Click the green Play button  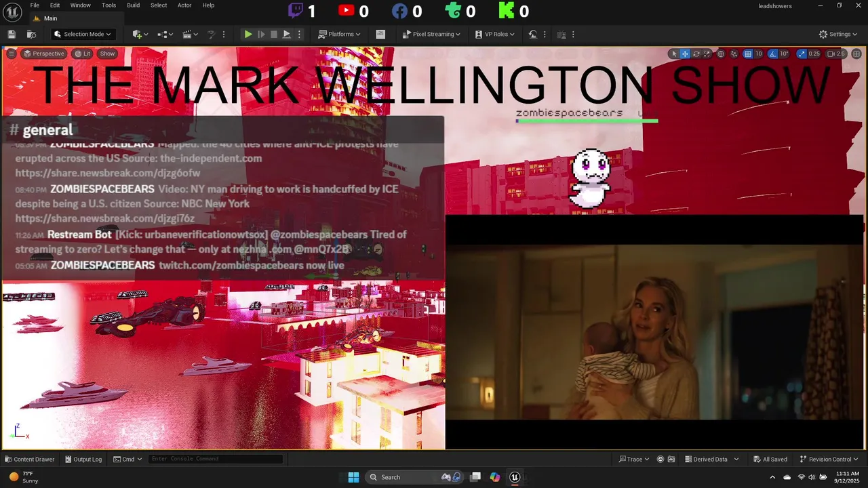click(248, 34)
